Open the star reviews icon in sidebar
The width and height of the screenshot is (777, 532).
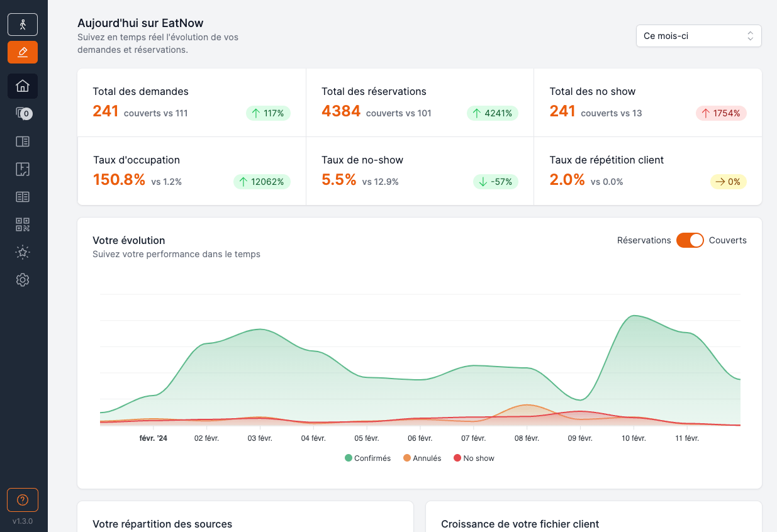point(23,252)
